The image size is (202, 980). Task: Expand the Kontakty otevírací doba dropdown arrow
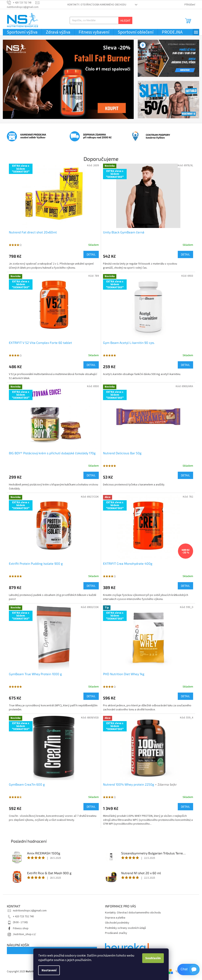[x=136, y=5]
